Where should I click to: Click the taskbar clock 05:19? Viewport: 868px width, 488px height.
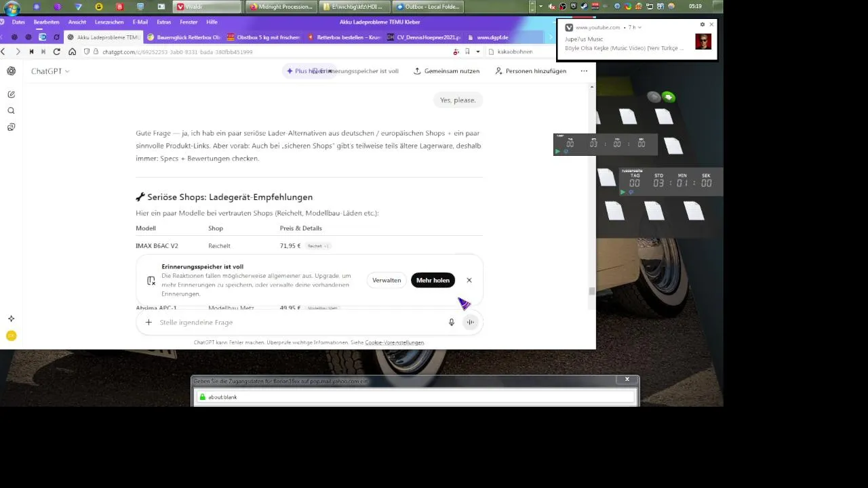(695, 7)
